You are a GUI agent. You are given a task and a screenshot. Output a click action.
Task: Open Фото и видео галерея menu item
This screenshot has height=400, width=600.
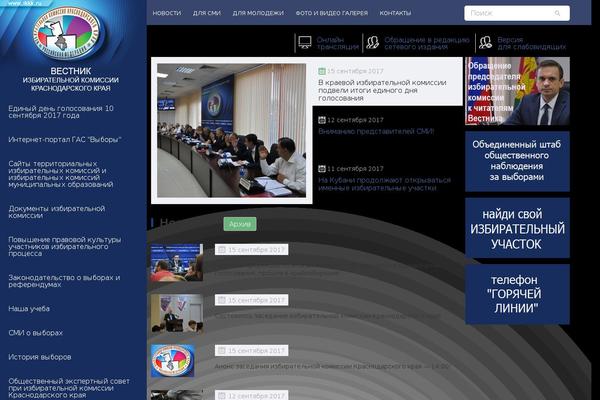point(331,13)
